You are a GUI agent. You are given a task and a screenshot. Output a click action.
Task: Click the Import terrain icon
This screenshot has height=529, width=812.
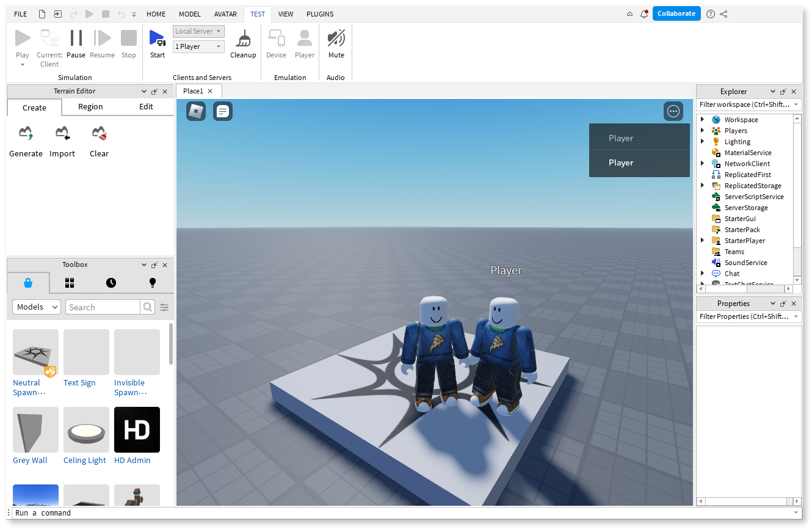point(62,133)
